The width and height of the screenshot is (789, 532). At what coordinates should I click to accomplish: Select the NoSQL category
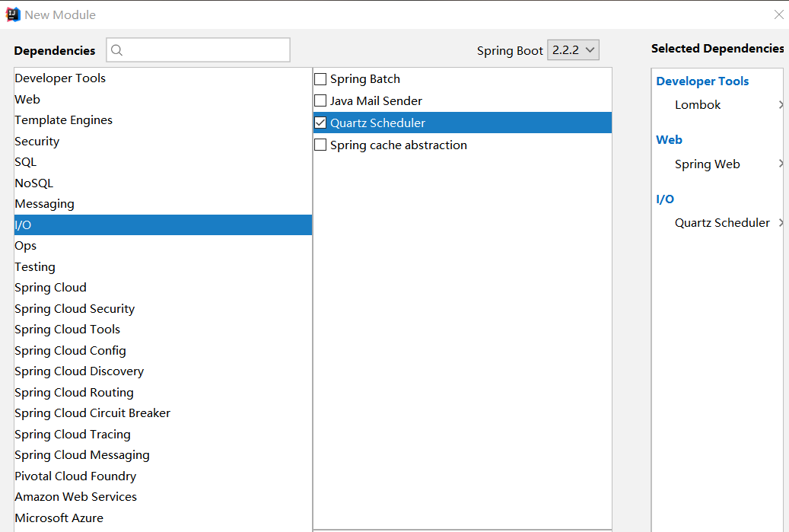point(163,183)
